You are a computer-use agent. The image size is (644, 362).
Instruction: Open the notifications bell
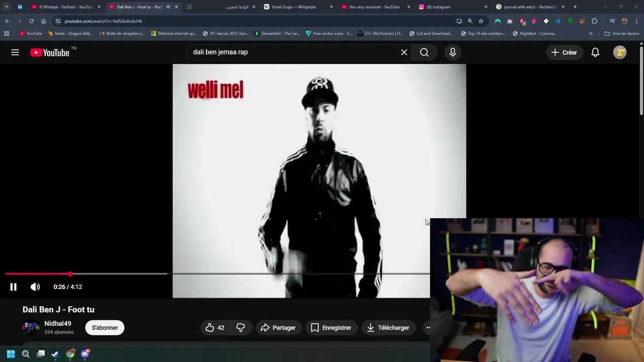tap(595, 52)
